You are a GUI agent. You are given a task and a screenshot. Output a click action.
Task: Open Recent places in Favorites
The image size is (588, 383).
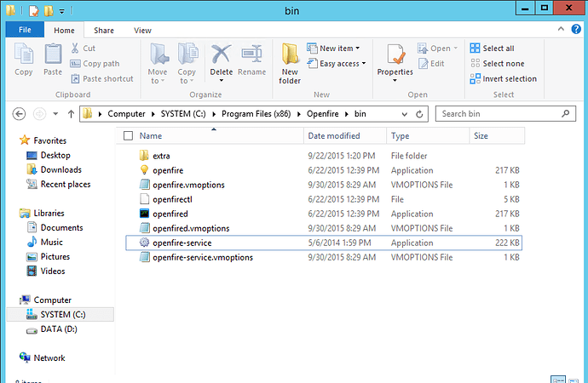tap(58, 184)
